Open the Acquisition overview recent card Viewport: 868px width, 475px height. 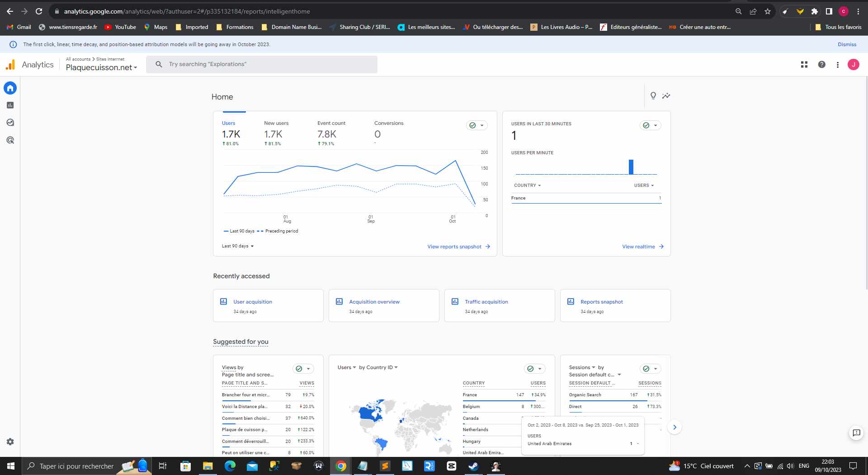pyautogui.click(x=384, y=306)
